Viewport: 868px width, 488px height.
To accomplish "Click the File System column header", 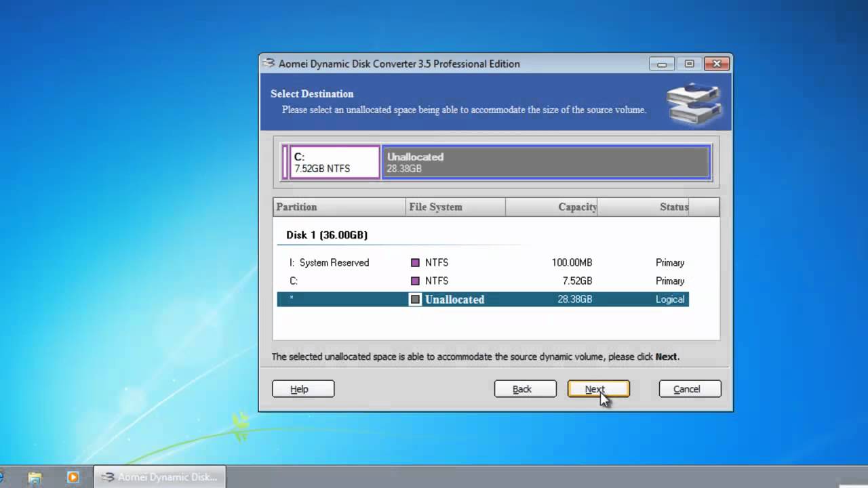I will pos(456,207).
